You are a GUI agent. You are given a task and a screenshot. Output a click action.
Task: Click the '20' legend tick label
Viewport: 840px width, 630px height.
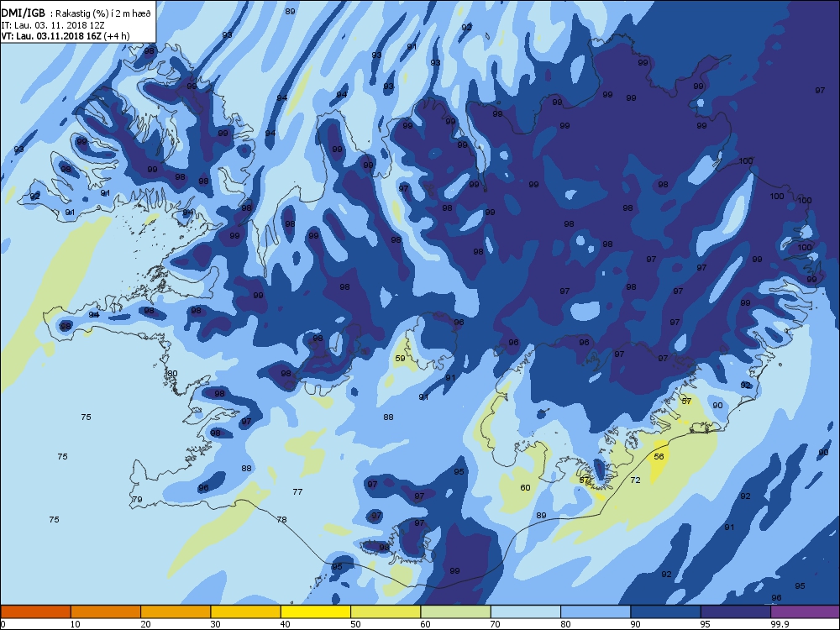(x=145, y=623)
